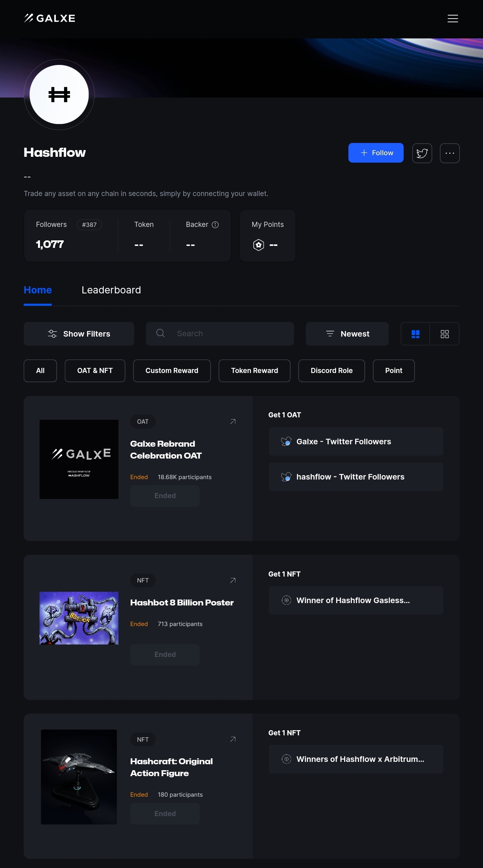Click NFT tag on Hashcraft card

(x=143, y=740)
